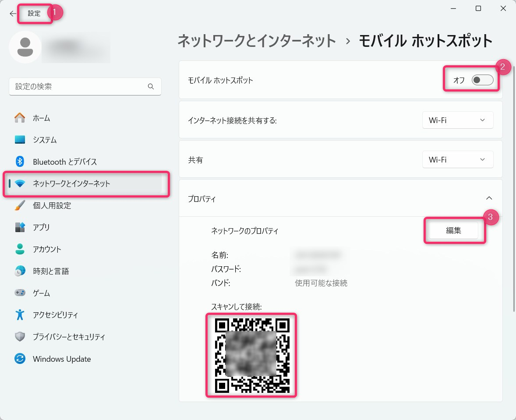Open Windows Update settings page
516x420 pixels.
[85, 358]
